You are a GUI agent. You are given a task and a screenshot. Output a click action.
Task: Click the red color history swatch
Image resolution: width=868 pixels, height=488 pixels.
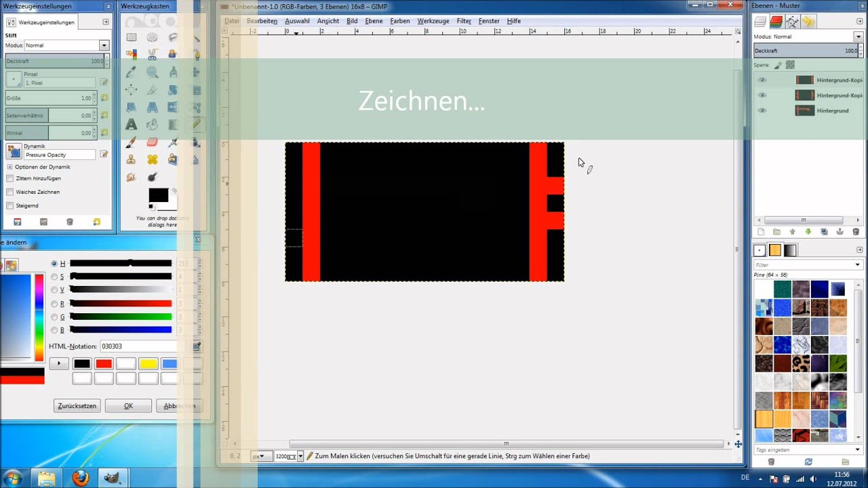click(104, 364)
